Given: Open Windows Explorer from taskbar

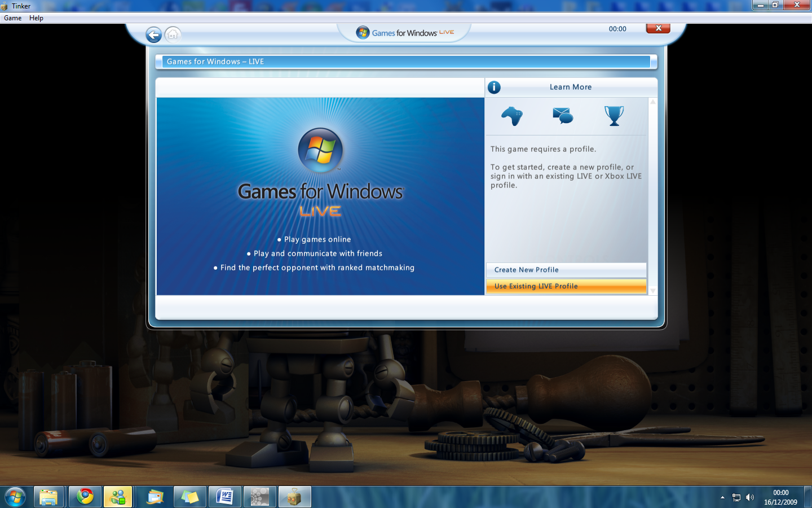Looking at the screenshot, I should click(48, 497).
